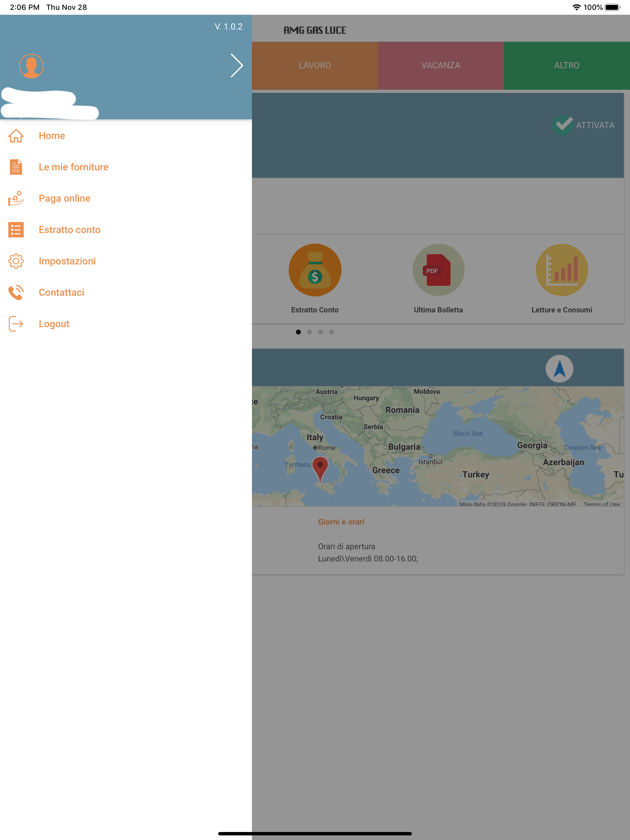Click the Paga online hand-coin icon
The image size is (630, 840).
point(16,198)
